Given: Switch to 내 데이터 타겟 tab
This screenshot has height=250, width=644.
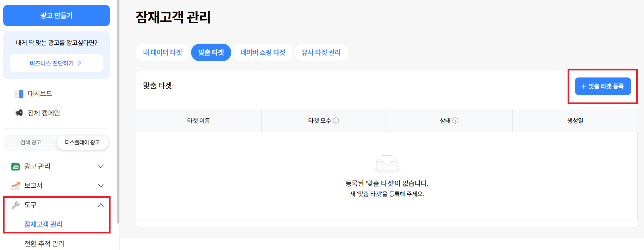Looking at the screenshot, I should 162,52.
